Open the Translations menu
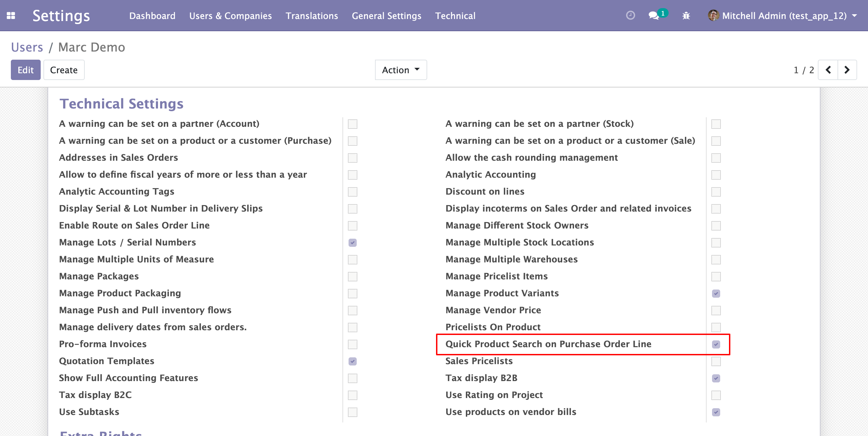 [x=312, y=16]
